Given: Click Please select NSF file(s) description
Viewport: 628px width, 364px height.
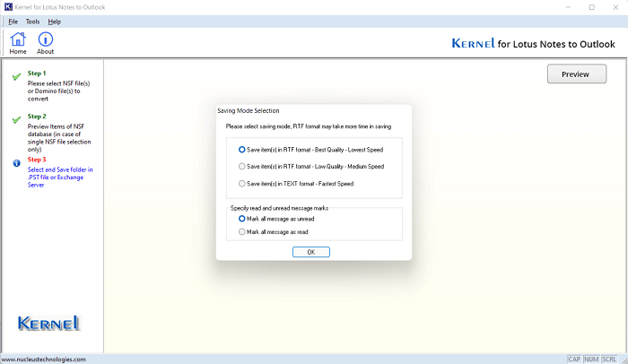Looking at the screenshot, I should tap(58, 91).
